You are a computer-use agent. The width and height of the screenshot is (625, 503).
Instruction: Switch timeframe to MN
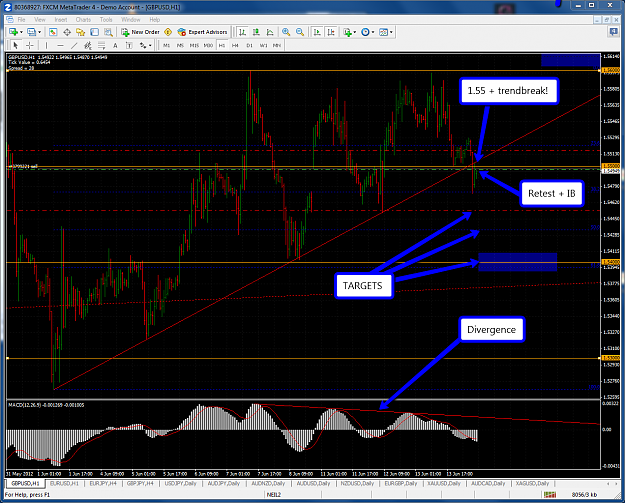(277, 45)
